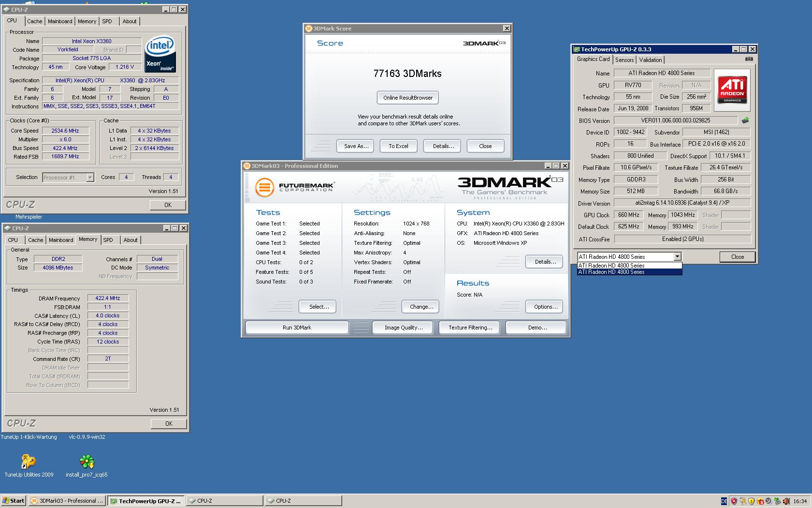
Task: Switch to the Validation tab in GPU-Z
Action: pyautogui.click(x=651, y=60)
